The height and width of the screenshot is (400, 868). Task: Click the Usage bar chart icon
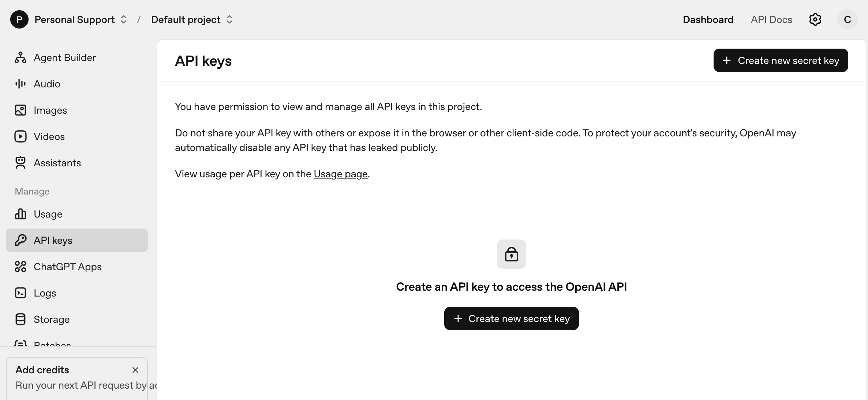pyautogui.click(x=20, y=214)
